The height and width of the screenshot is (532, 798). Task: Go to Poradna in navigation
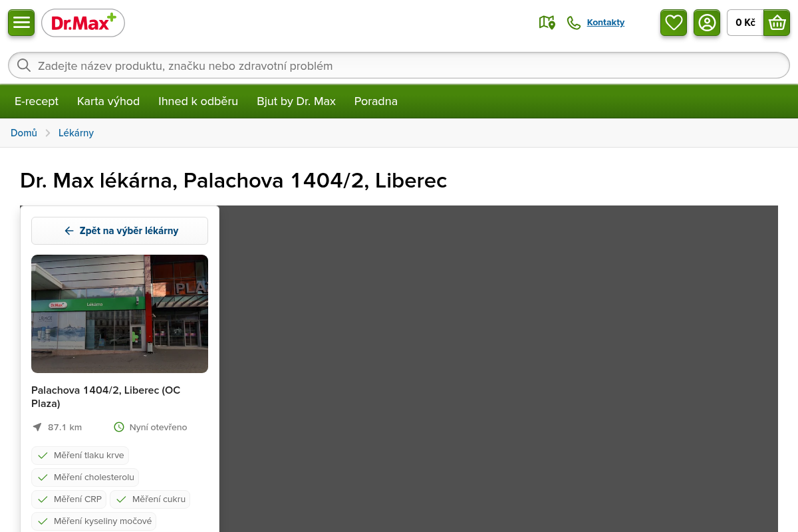point(376,101)
